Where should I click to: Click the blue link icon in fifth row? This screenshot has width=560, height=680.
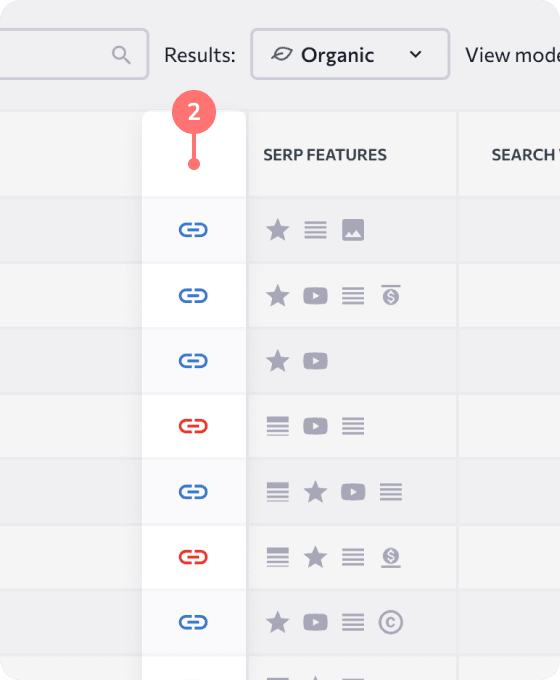(193, 492)
